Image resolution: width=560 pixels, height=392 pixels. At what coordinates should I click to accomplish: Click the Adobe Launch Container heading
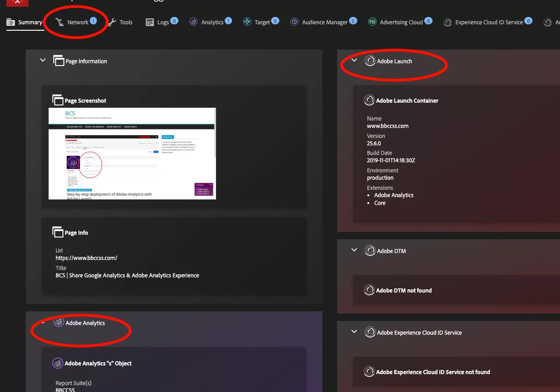click(x=407, y=100)
